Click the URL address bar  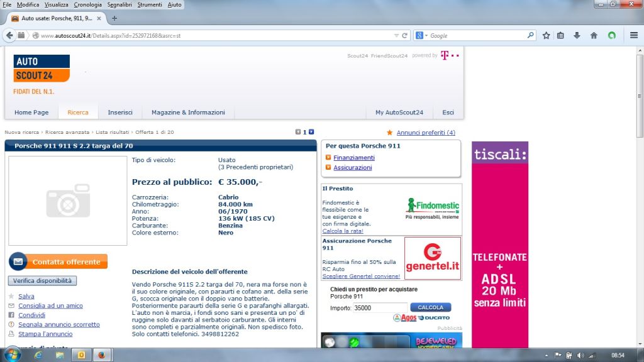[x=217, y=36]
